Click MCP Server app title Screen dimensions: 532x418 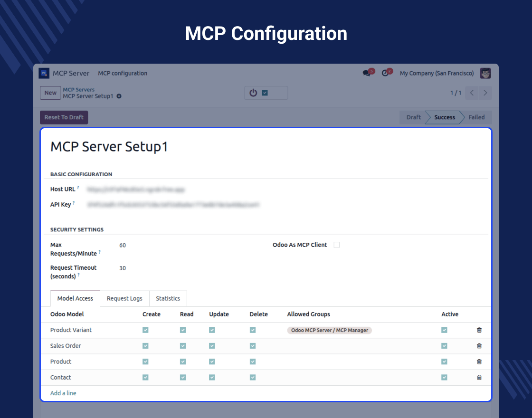tap(71, 73)
